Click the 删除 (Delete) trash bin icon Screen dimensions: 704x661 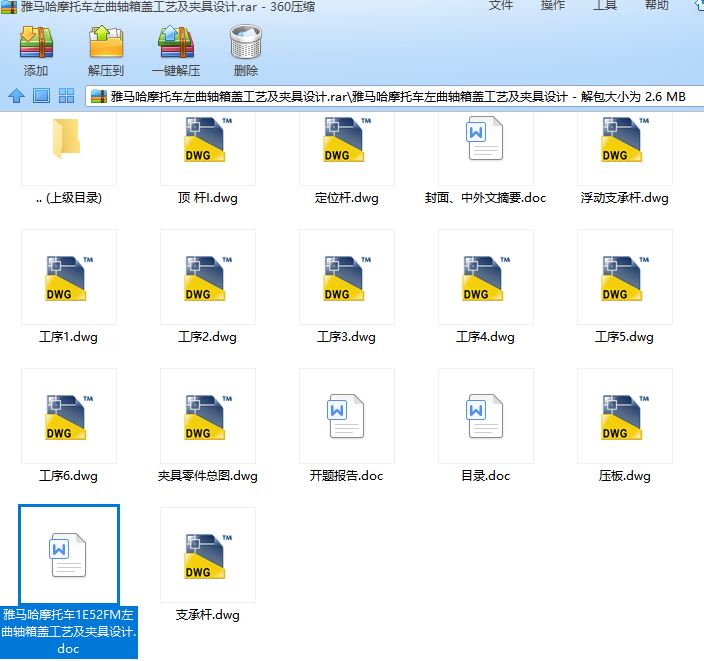[x=246, y=42]
